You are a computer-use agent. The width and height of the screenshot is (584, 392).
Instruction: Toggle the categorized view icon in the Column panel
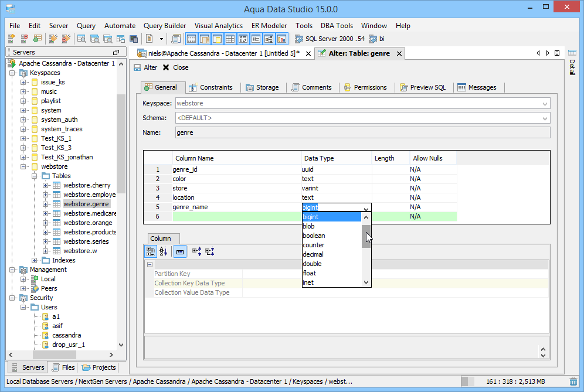pos(151,251)
